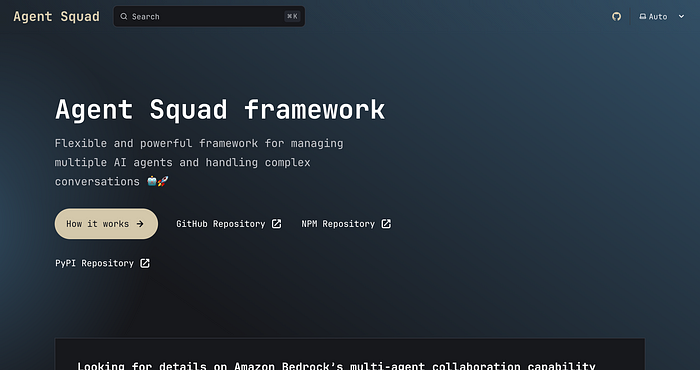Click the arrow icon in How it works
The height and width of the screenshot is (370, 700).
coord(140,224)
